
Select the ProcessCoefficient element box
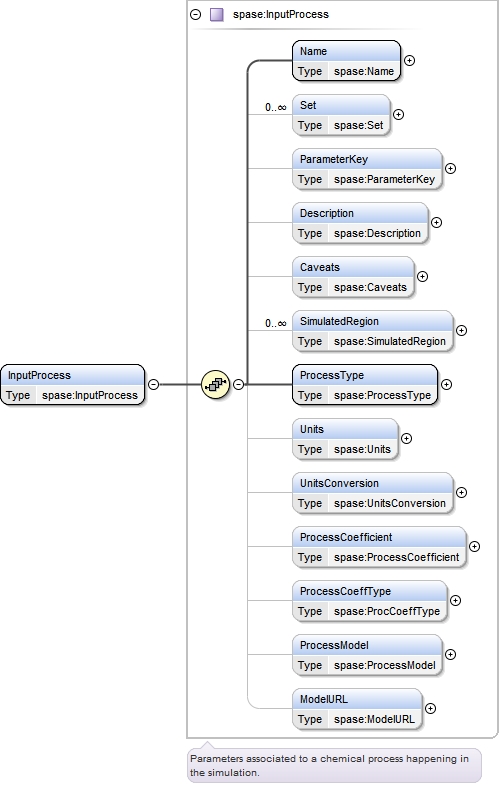(379, 547)
